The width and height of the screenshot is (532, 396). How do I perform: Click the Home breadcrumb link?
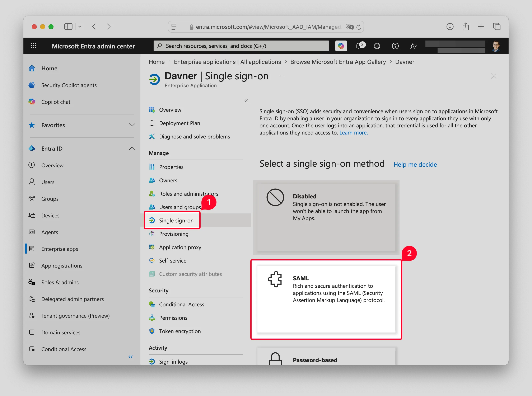[x=157, y=62]
